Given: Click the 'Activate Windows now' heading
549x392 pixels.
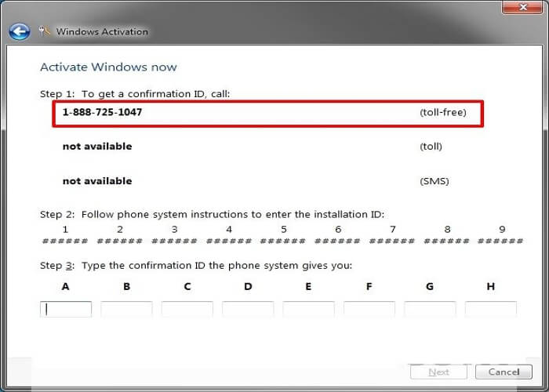Looking at the screenshot, I should (108, 67).
